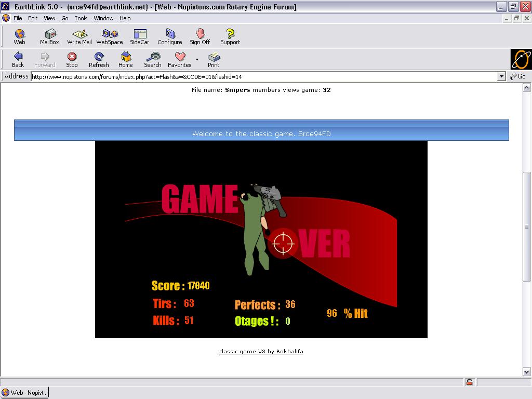This screenshot has height=399, width=532.
Task: Go to Home page button
Action: (126, 59)
